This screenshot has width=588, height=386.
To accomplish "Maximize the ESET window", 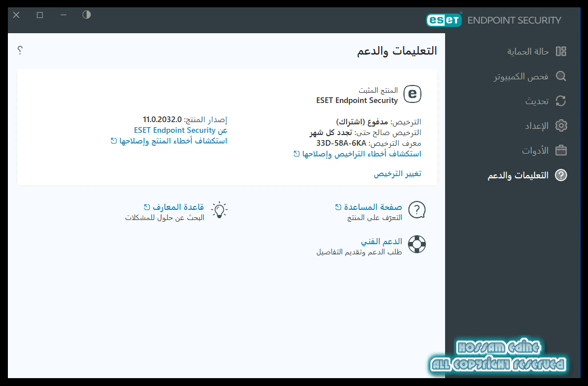I will tap(40, 15).
